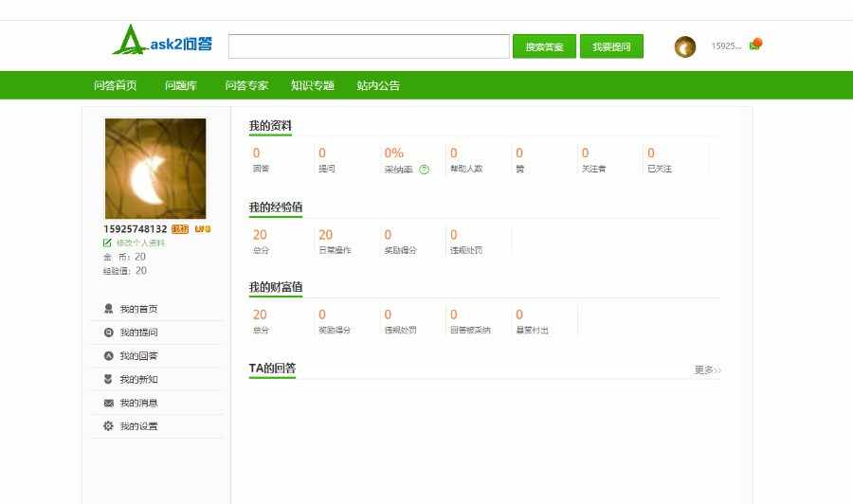Click 总分 20 under 我的财富值
Viewport: 853px width, 504px height.
click(260, 321)
